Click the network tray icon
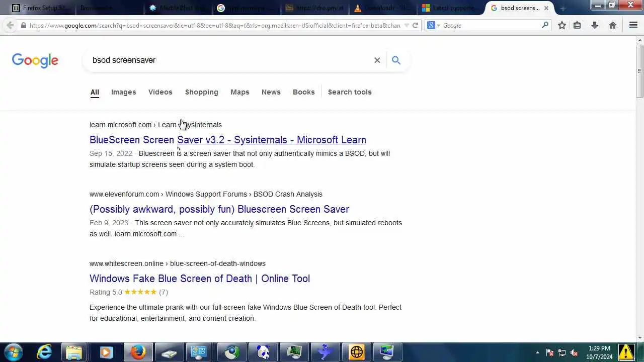The height and width of the screenshot is (362, 644). point(562,352)
